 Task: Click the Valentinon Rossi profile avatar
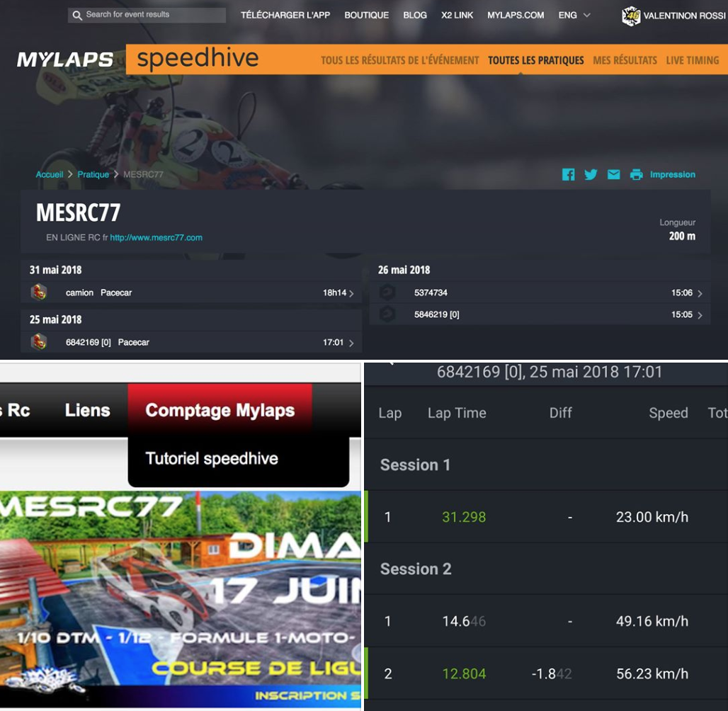[x=631, y=16]
